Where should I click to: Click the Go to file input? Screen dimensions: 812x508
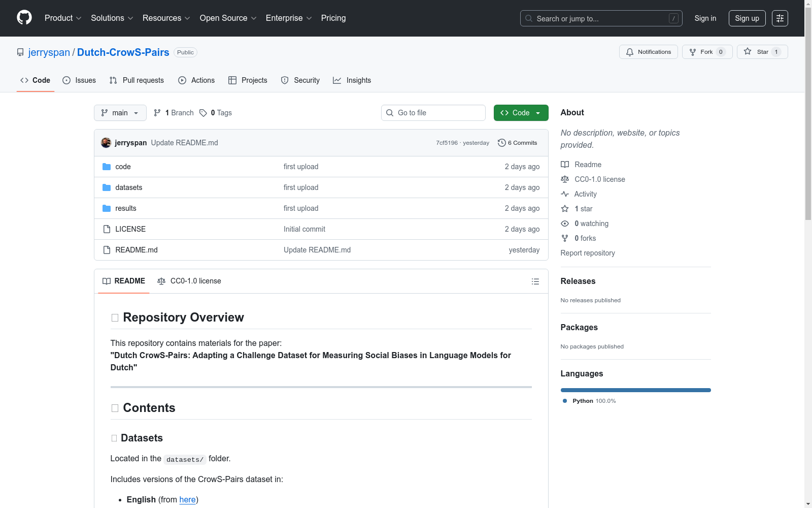click(x=433, y=113)
